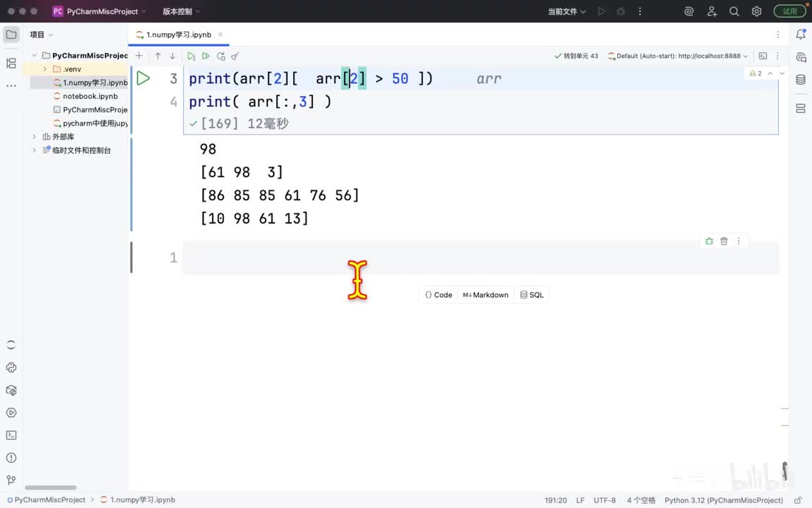
Task: Move cell up arrow
Action: point(157,56)
